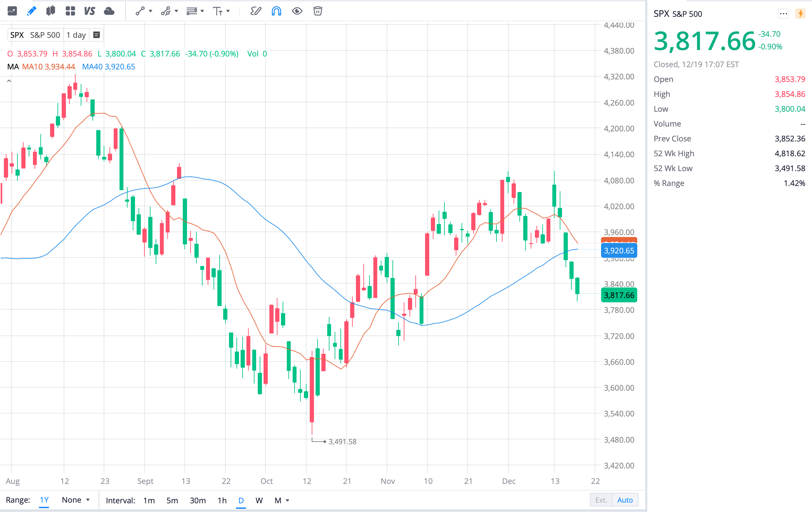Click the MA40 3,920.65 price label
The width and height of the screenshot is (812, 512).
tap(619, 251)
